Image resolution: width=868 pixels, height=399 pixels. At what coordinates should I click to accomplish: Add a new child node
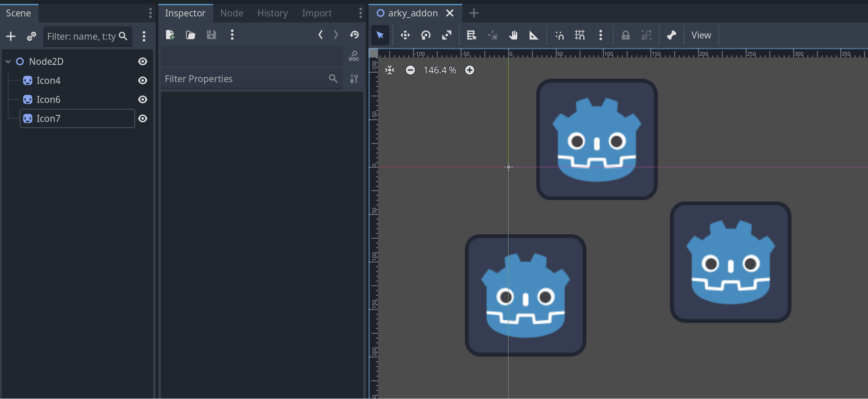pos(11,36)
